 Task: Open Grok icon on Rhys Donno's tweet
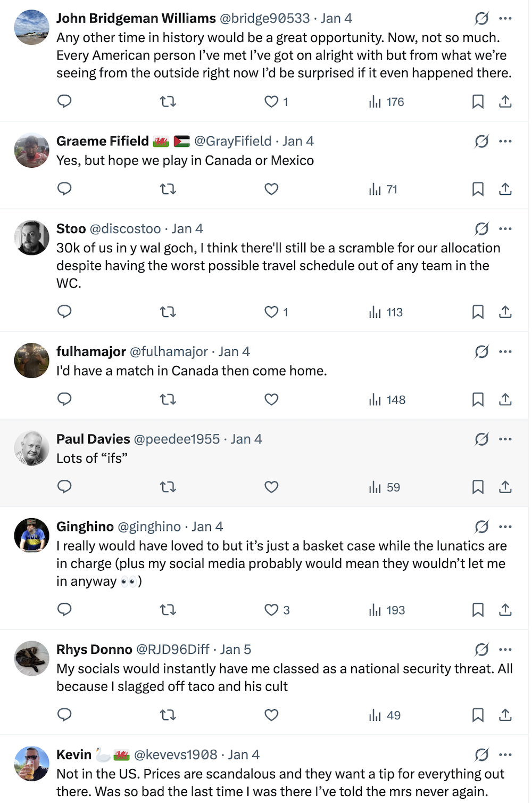coord(481,650)
